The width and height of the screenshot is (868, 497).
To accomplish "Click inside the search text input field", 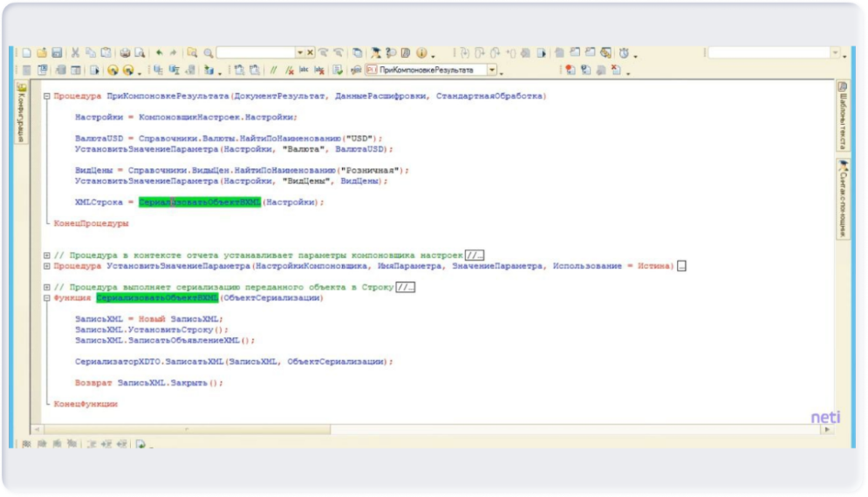I will pyautogui.click(x=255, y=53).
